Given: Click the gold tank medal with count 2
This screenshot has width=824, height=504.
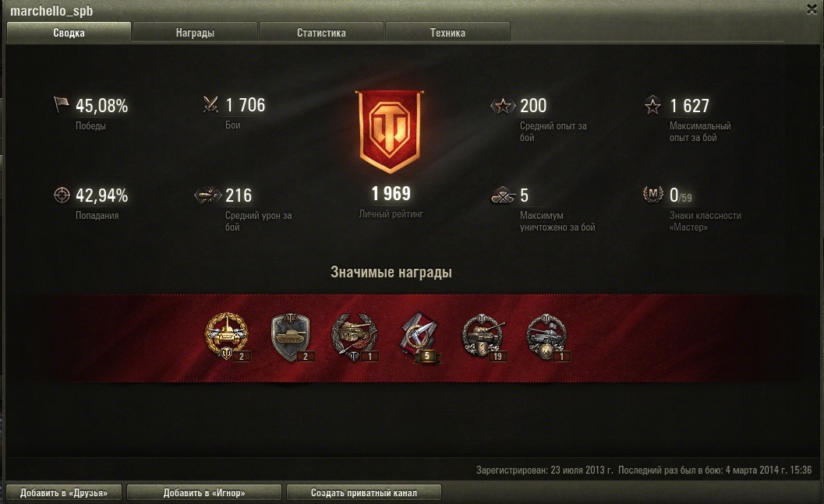Looking at the screenshot, I should 227,336.
